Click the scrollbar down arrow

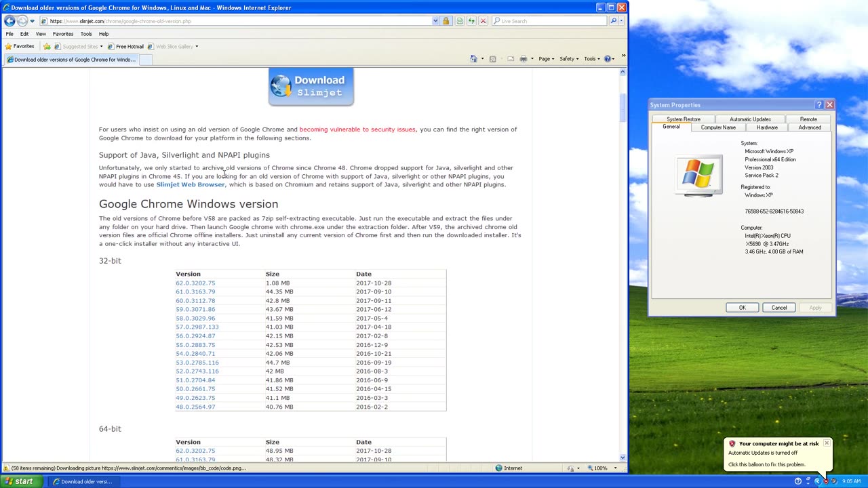(x=623, y=458)
